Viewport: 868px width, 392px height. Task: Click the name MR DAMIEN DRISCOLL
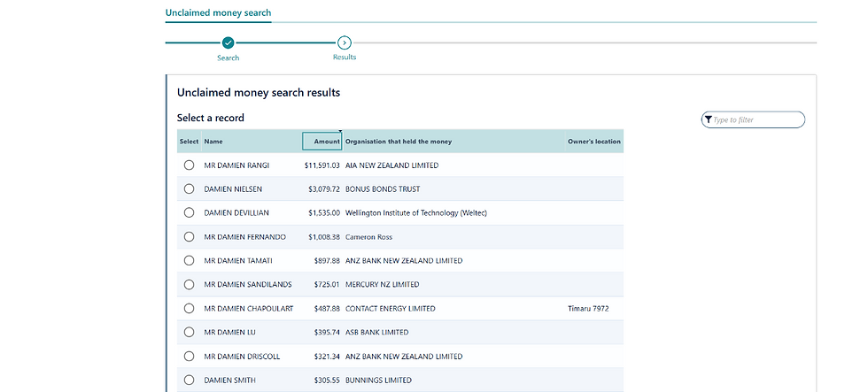coord(242,357)
